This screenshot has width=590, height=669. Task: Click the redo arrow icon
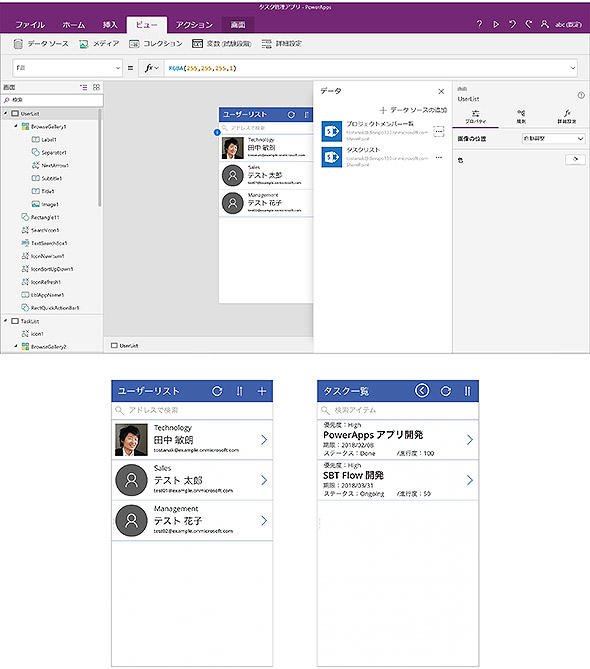[529, 24]
